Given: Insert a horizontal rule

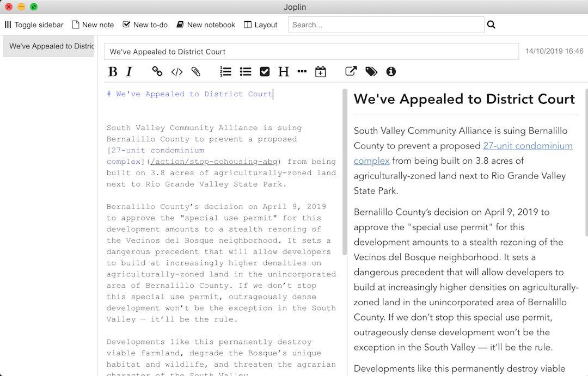Looking at the screenshot, I should tap(302, 71).
